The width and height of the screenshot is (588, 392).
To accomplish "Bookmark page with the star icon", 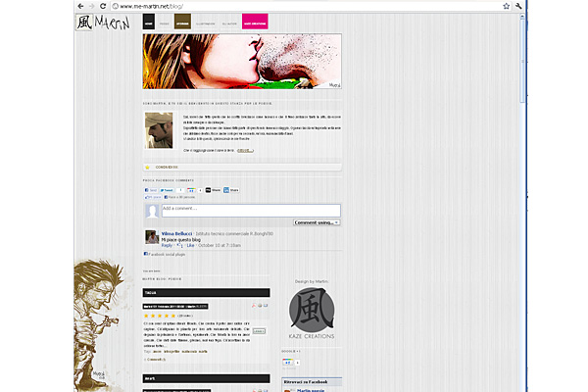I will [x=507, y=6].
